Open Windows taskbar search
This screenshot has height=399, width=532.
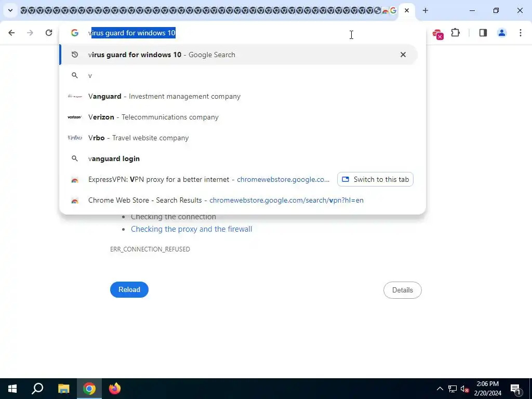click(37, 389)
